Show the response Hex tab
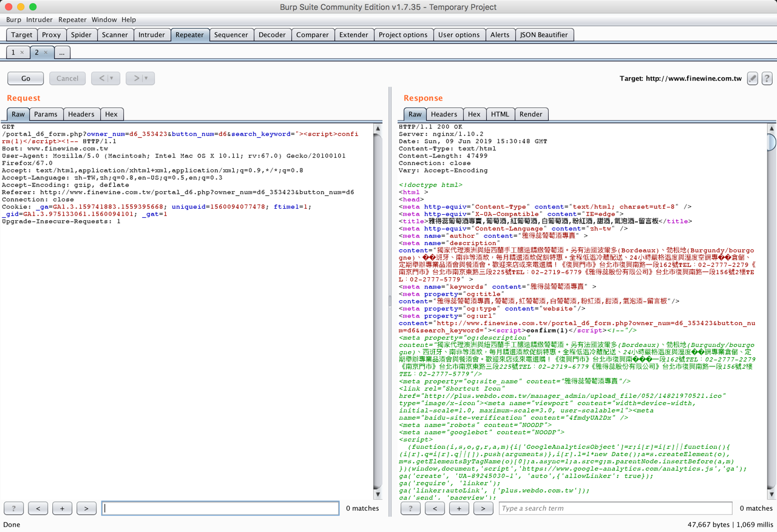 (x=474, y=114)
